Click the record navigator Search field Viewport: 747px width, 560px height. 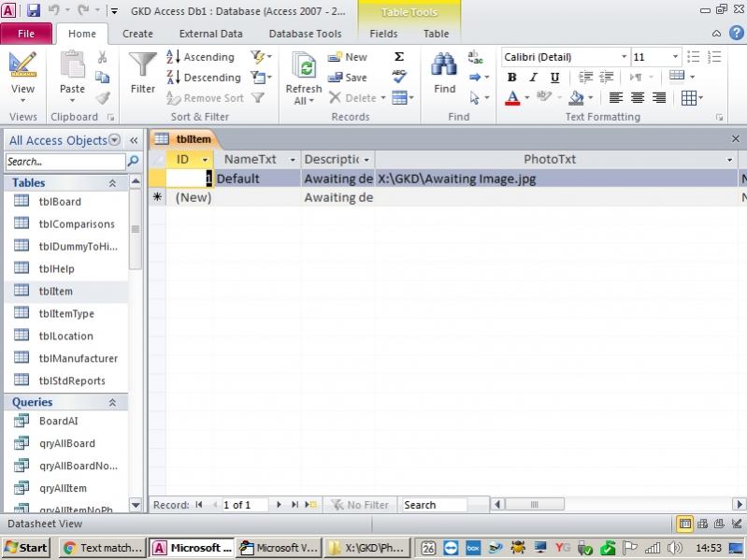(x=435, y=505)
